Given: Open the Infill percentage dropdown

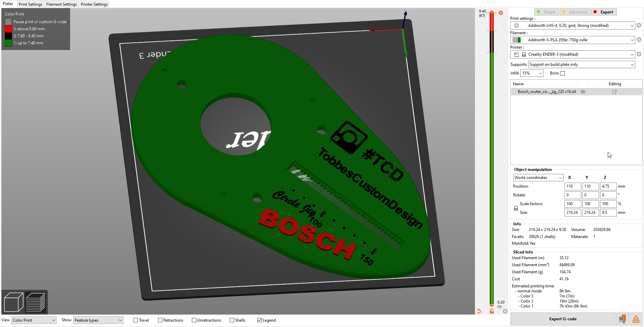Looking at the screenshot, I should tap(532, 73).
